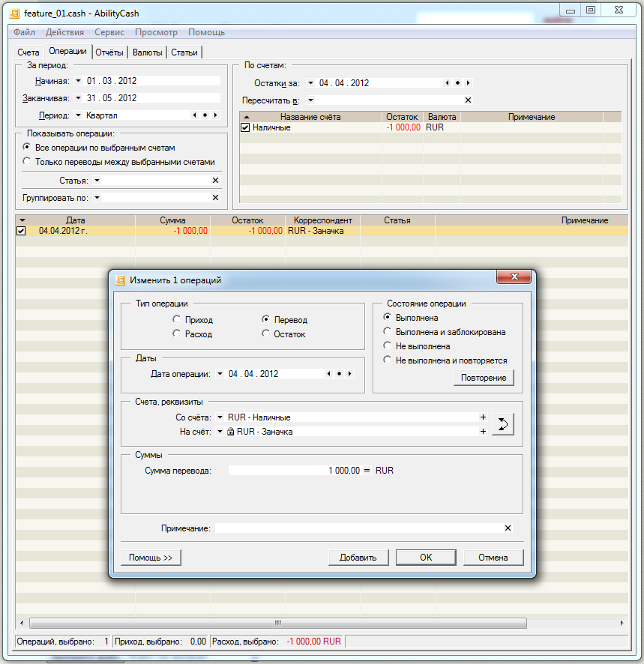Click the swap accounts arrow button
The image size is (644, 664).
[503, 424]
